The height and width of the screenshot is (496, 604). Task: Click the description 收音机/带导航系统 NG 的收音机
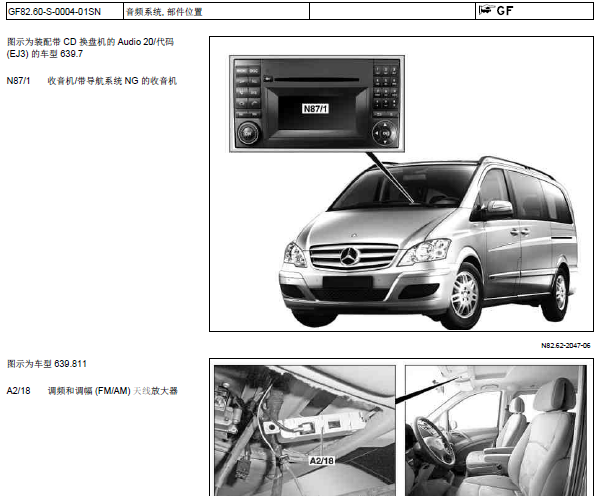click(x=112, y=81)
